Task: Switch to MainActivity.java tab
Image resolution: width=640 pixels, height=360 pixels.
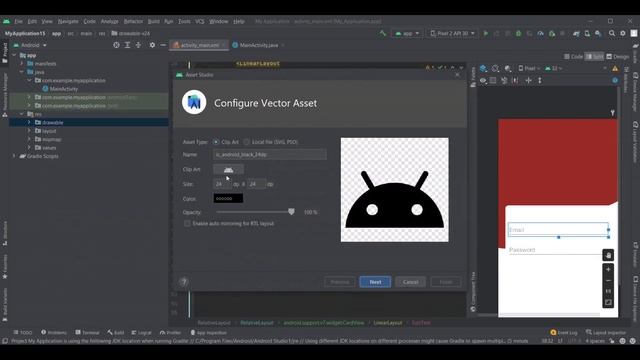Action: click(259, 45)
